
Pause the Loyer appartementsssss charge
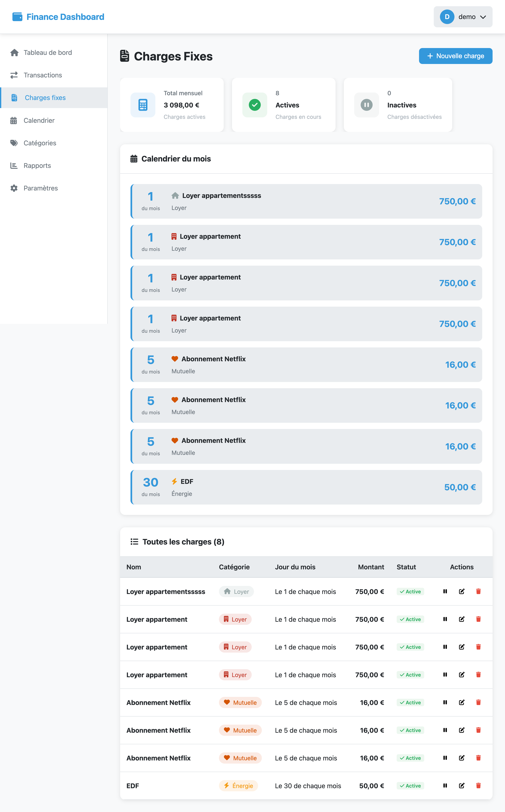pos(445,591)
